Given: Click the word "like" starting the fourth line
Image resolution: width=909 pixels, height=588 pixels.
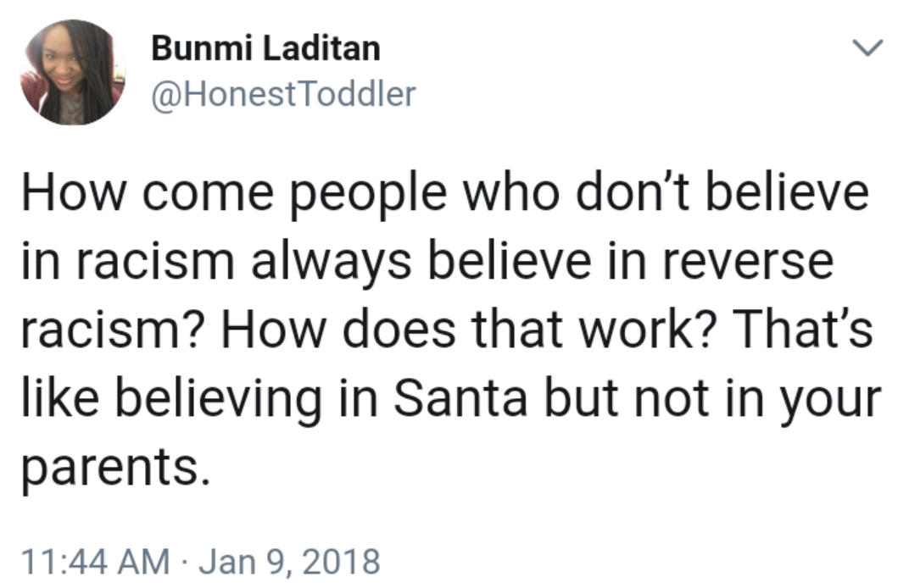Looking at the screenshot, I should (x=53, y=397).
